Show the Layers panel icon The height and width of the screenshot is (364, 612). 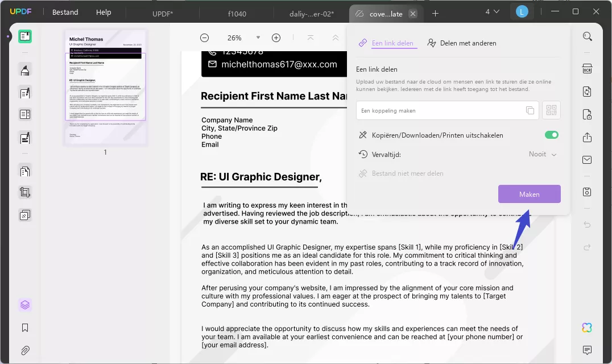coord(25,305)
